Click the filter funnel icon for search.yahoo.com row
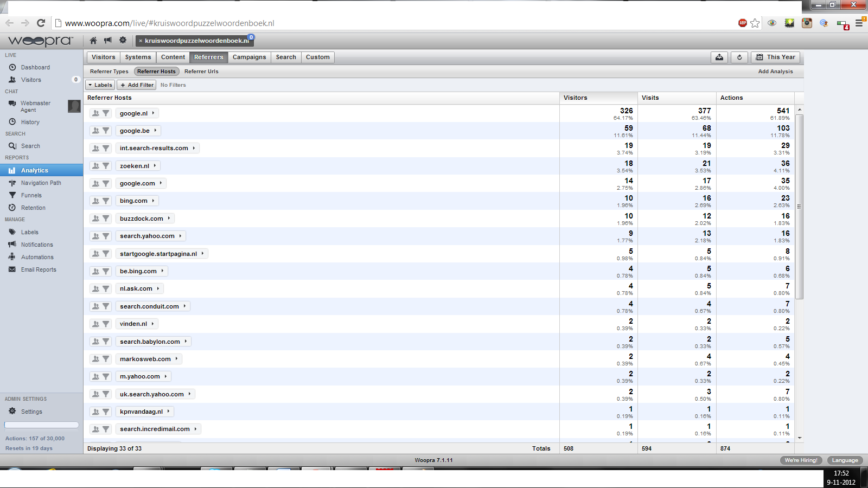Screen dimensions: 868x488 (x=106, y=236)
